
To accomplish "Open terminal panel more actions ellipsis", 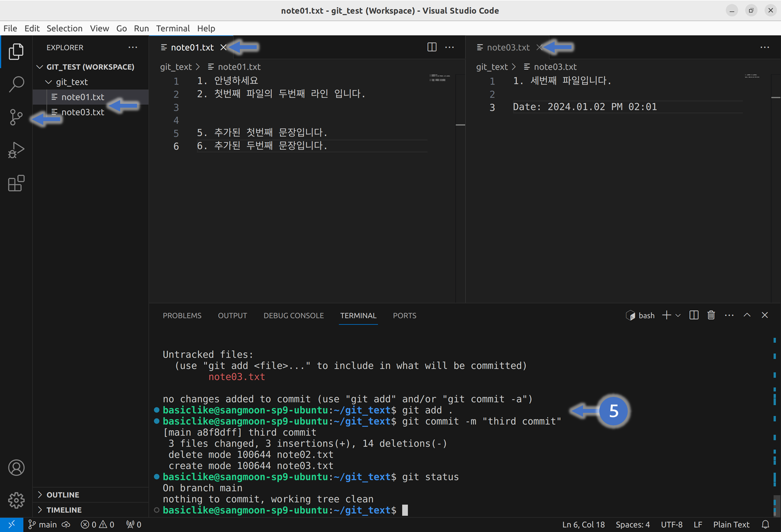I will (729, 315).
